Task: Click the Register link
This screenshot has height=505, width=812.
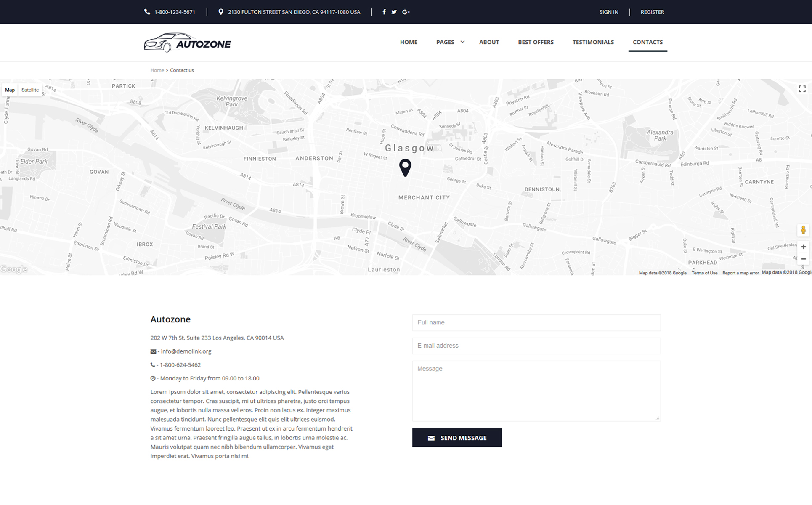Action: coord(652,12)
